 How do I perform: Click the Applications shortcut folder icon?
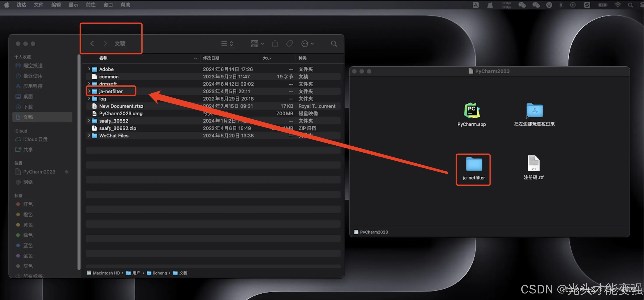tap(534, 111)
